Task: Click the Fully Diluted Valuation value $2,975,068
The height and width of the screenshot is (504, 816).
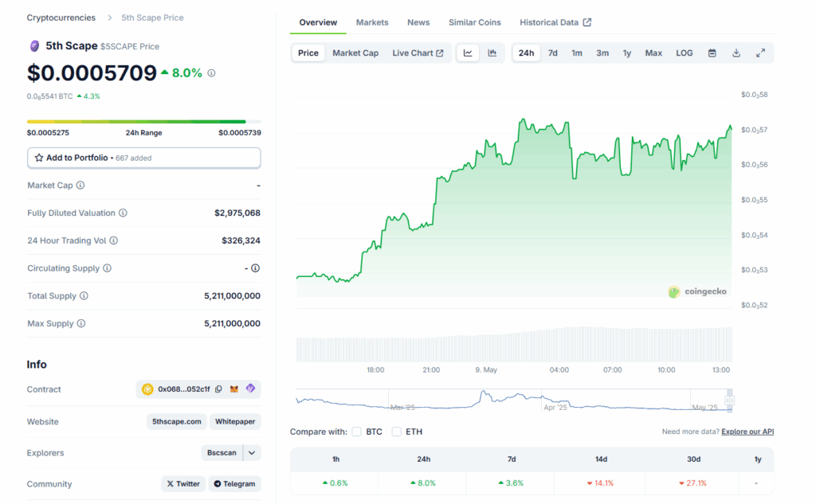Action: click(x=237, y=213)
